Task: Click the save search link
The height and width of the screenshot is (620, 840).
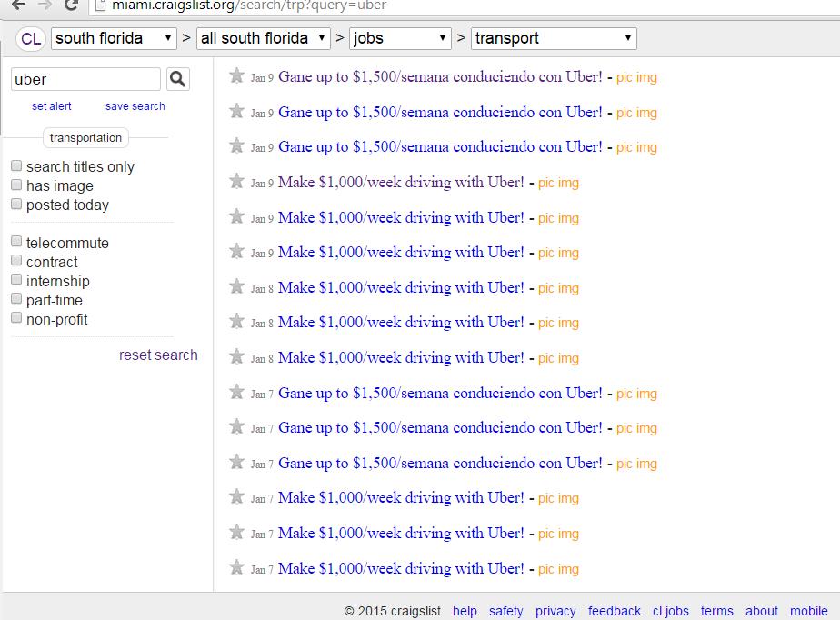Action: coord(135,106)
